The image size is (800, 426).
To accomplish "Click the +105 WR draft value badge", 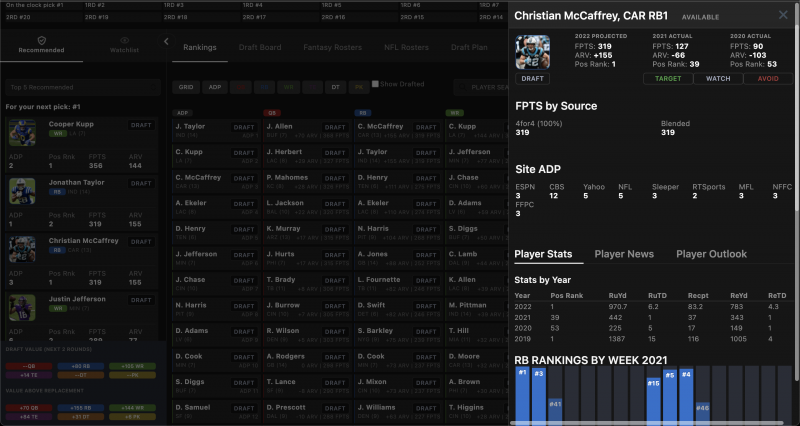I will tap(132, 366).
